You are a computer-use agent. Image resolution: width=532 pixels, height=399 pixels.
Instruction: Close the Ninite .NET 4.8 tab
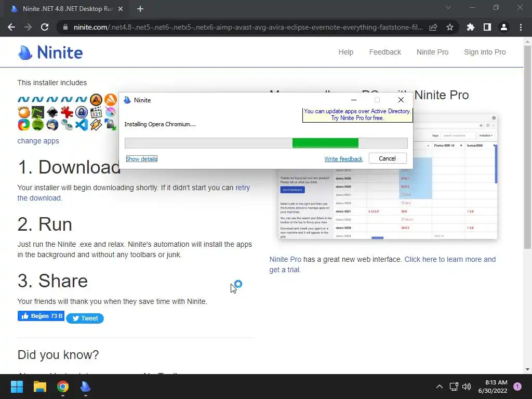pyautogui.click(x=121, y=9)
